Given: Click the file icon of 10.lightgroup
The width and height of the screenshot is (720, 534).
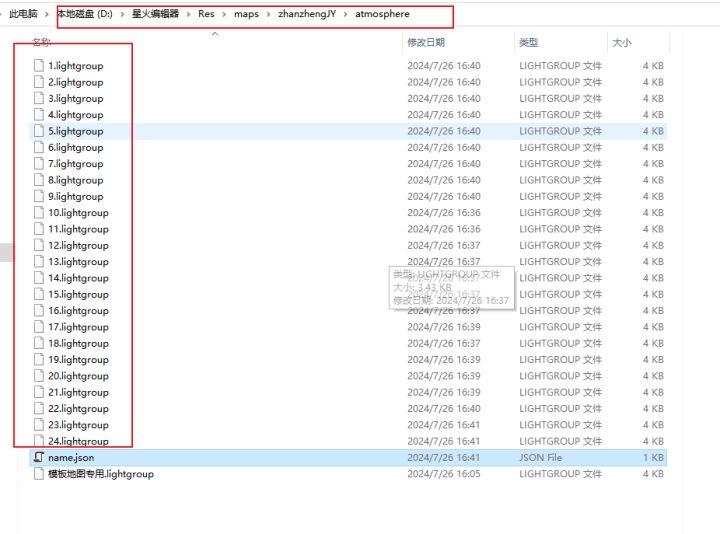Looking at the screenshot, I should pyautogui.click(x=39, y=213).
